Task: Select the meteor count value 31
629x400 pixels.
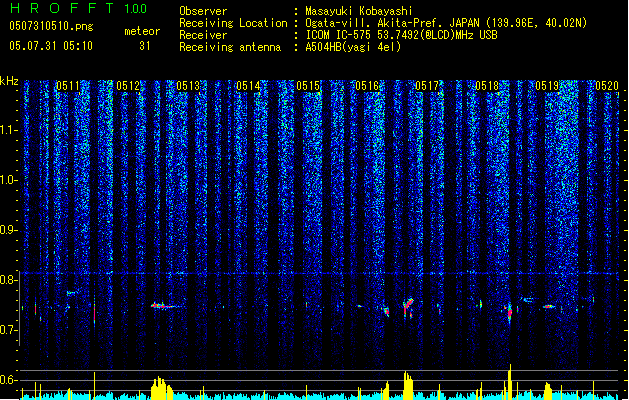Action: tap(145, 46)
